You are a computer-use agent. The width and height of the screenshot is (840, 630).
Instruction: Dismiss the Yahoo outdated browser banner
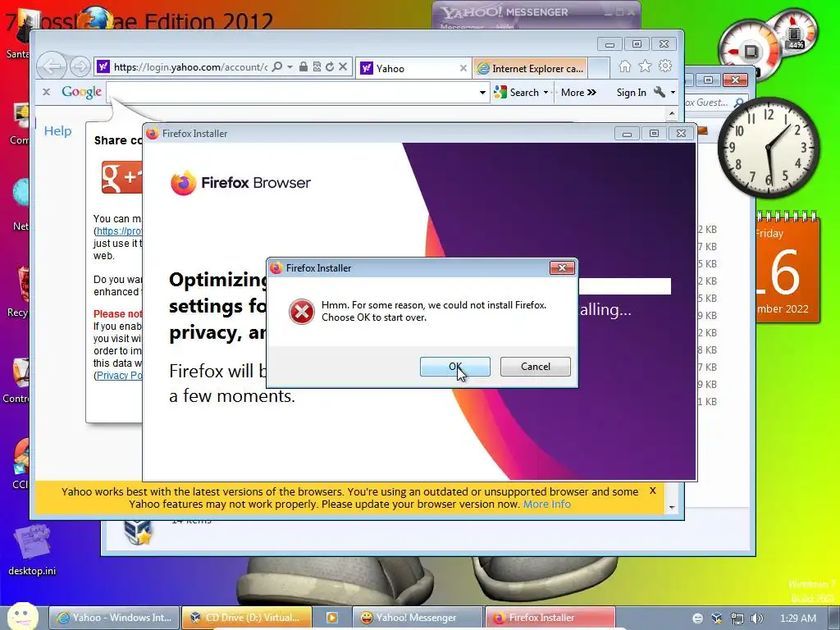tap(652, 491)
